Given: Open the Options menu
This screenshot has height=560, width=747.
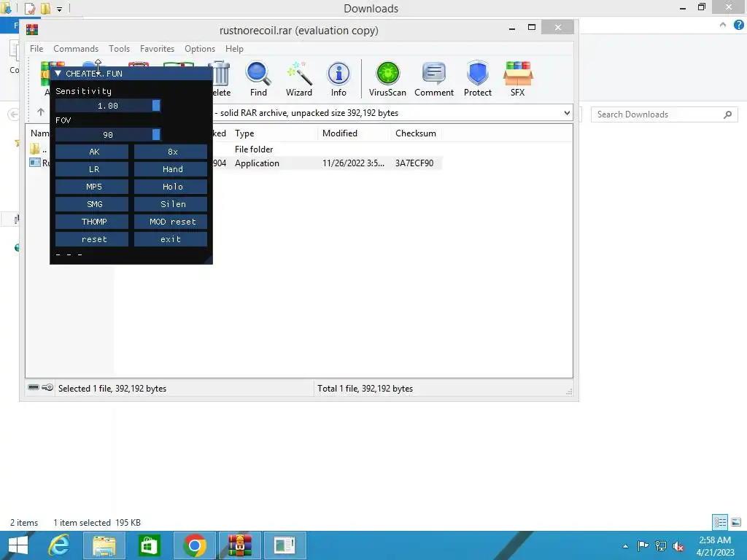Looking at the screenshot, I should point(200,49).
